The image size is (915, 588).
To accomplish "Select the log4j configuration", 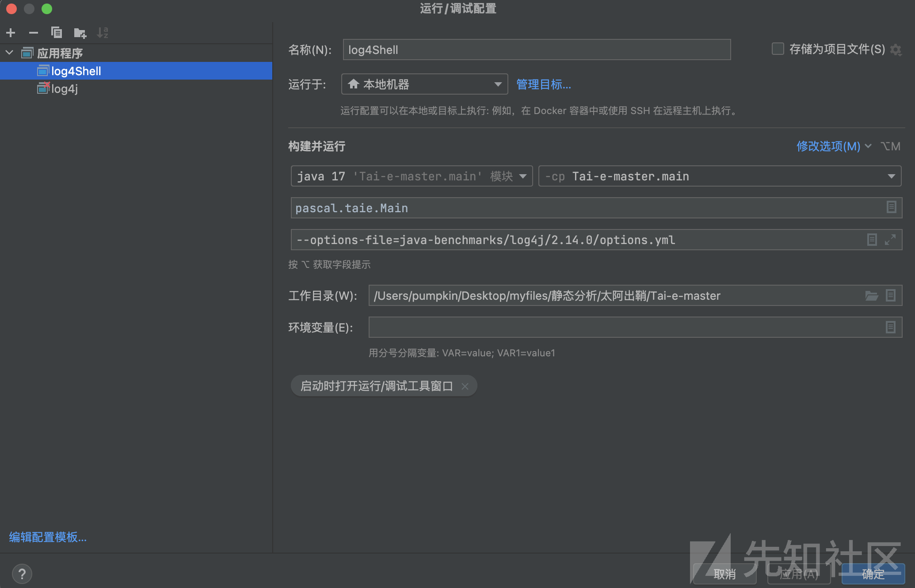I will (65, 89).
